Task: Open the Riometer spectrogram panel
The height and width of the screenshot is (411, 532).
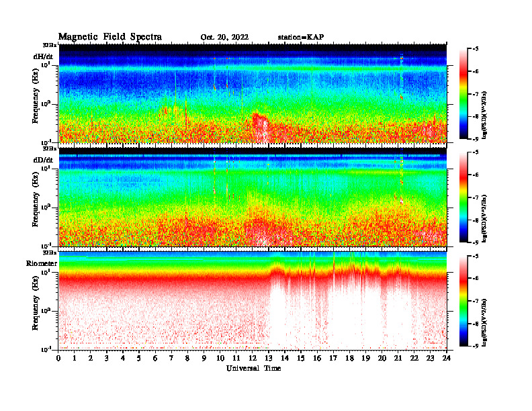Action: [253, 300]
